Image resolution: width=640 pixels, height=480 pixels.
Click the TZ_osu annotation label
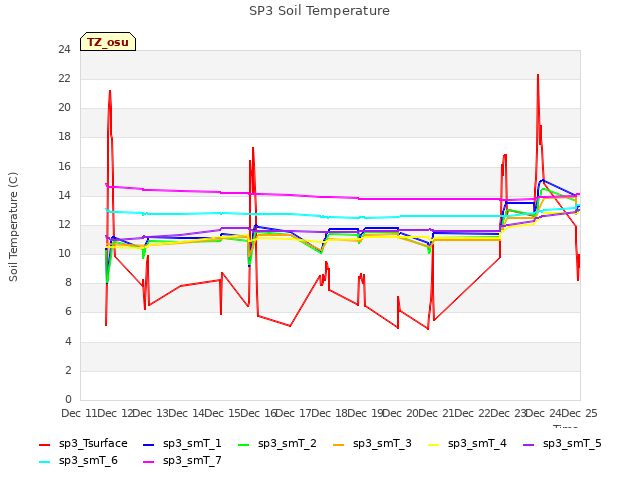108,42
